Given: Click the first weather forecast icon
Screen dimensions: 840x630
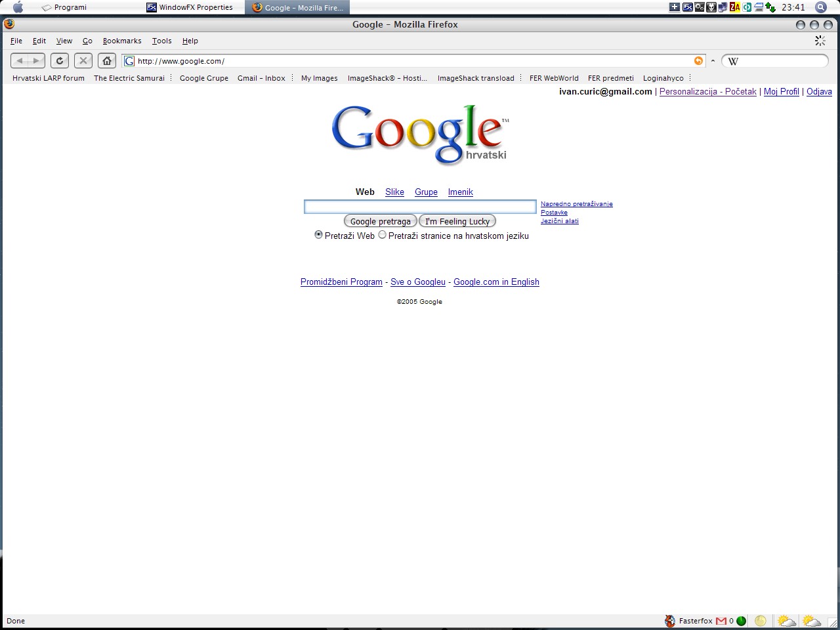Looking at the screenshot, I should [x=786, y=621].
